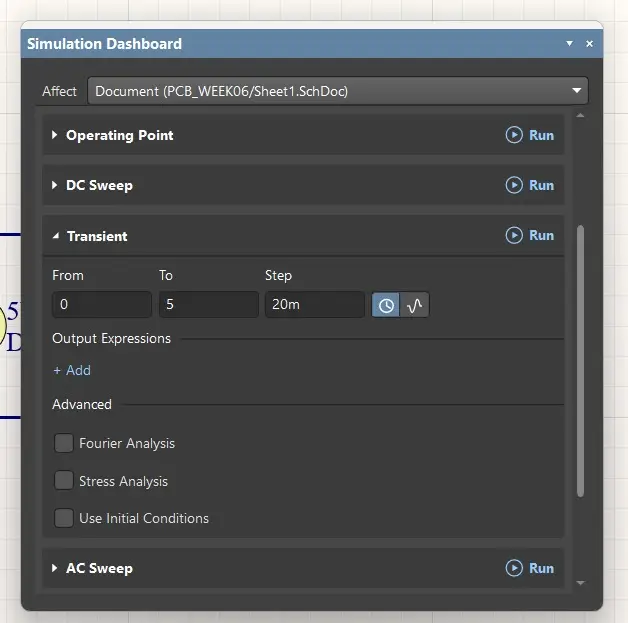This screenshot has width=628, height=623.
Task: Open the panel options arrow in title bar
Action: (569, 44)
